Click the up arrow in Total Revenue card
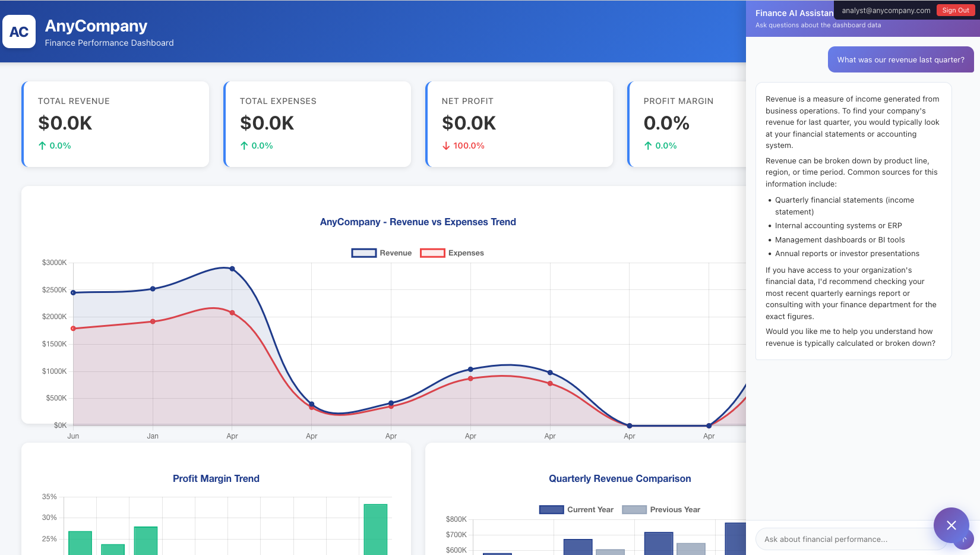 click(x=42, y=146)
